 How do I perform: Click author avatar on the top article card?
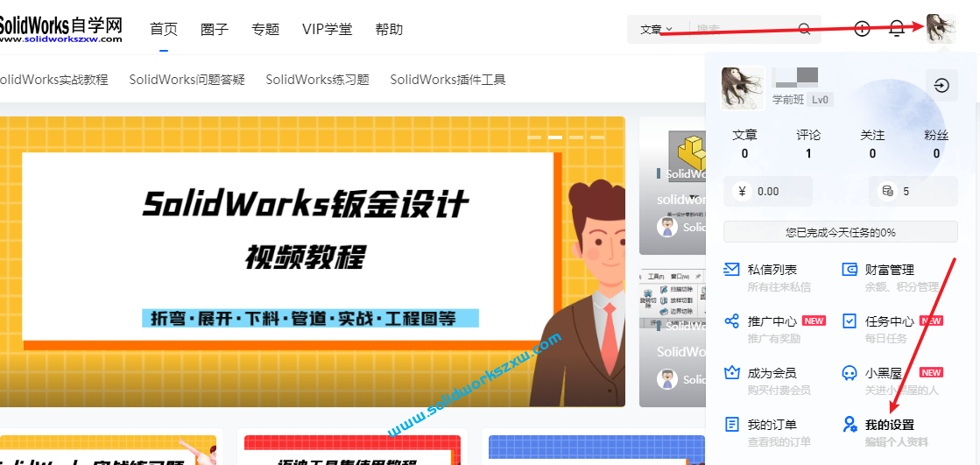click(667, 226)
